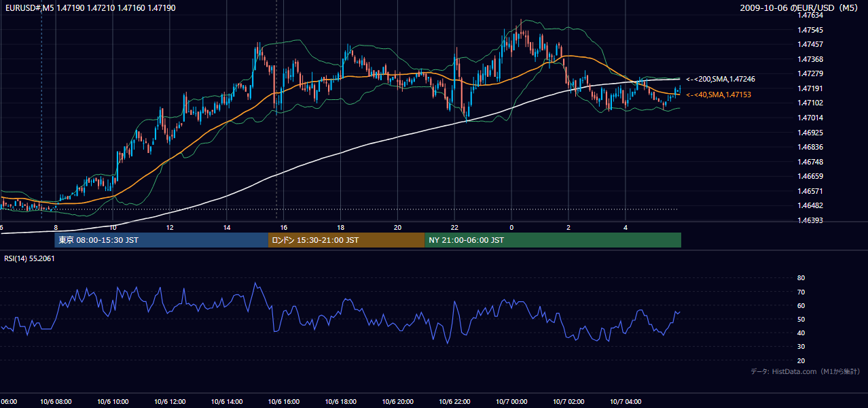Image resolution: width=868 pixels, height=408 pixels.
Task: Click RSI scale level 20
Action: (x=801, y=360)
